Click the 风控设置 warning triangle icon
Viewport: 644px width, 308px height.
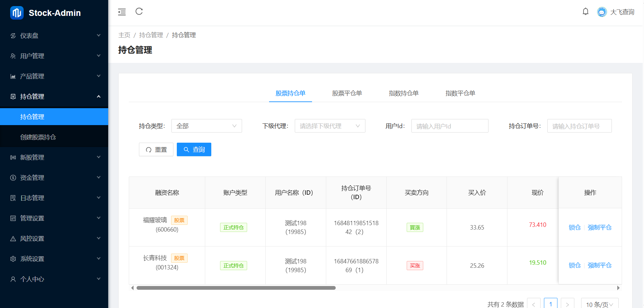coord(13,239)
